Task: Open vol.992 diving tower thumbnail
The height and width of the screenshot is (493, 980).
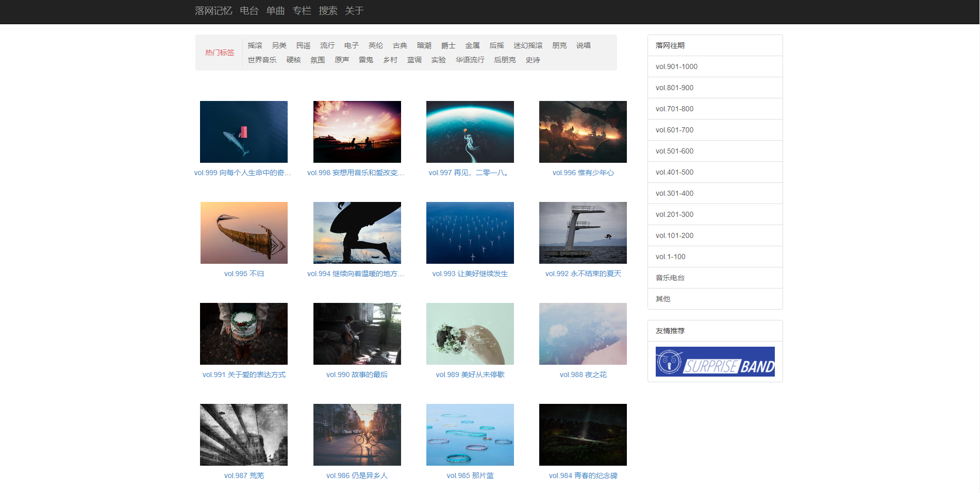Action: [x=583, y=233]
